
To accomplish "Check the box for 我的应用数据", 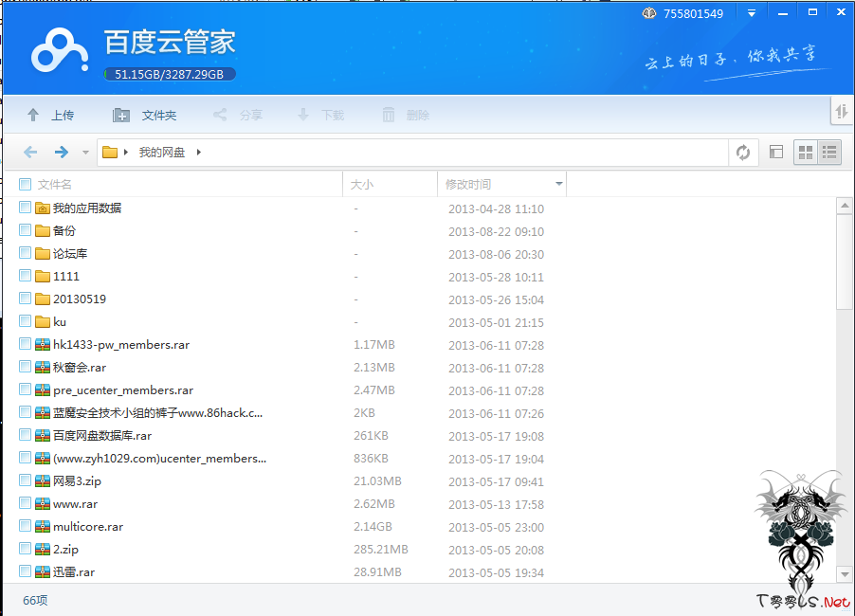I will click(25, 208).
